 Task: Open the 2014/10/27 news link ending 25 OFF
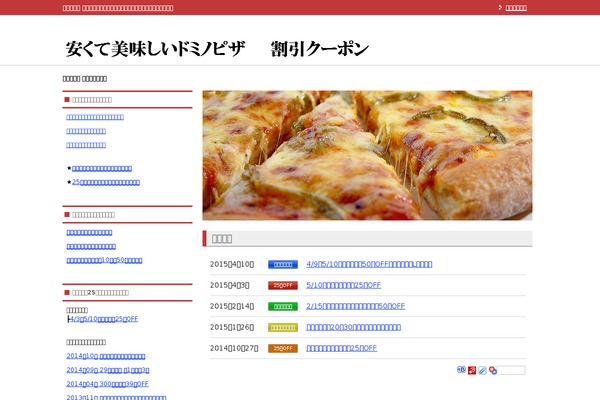[x=341, y=348]
